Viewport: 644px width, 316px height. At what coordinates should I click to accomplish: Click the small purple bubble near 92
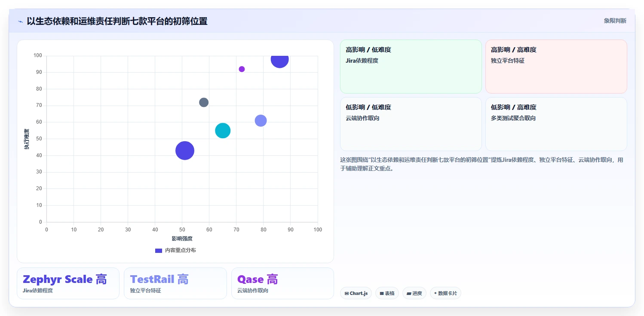click(242, 69)
